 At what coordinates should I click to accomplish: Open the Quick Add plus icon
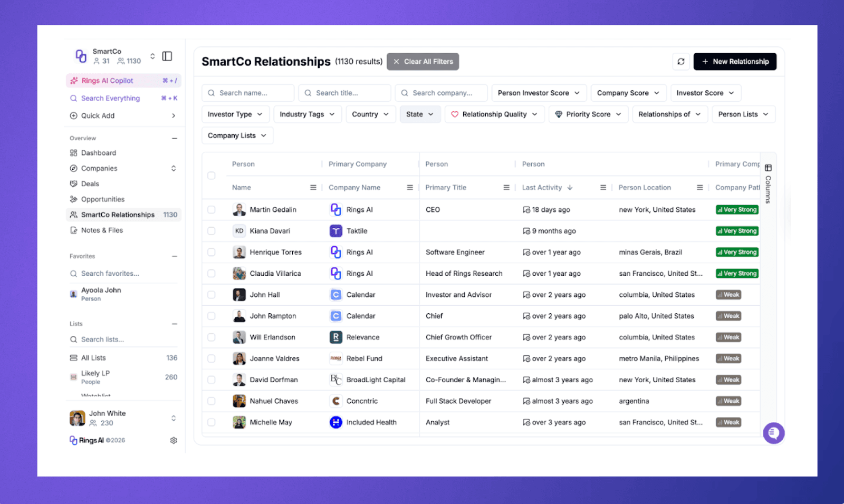click(x=73, y=115)
